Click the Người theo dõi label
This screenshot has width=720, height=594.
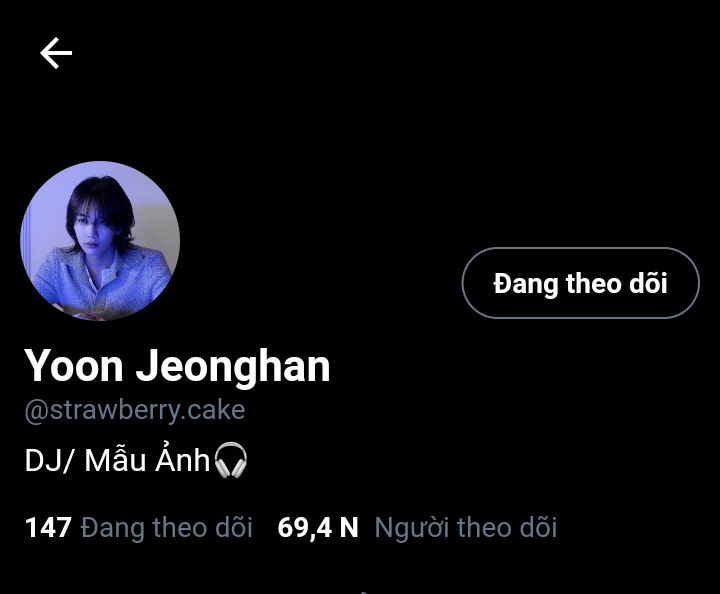click(466, 527)
